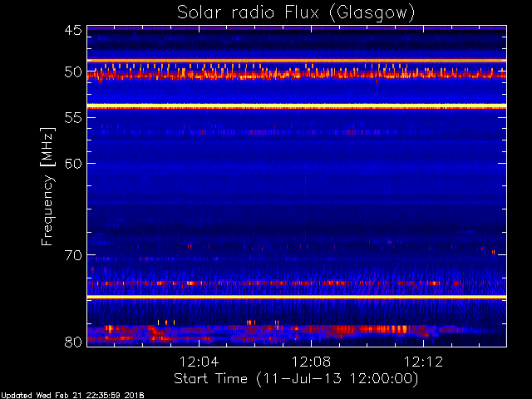The width and height of the screenshot is (532, 399).
Task: Click the 45 frequency tick label
Action: 73,30
